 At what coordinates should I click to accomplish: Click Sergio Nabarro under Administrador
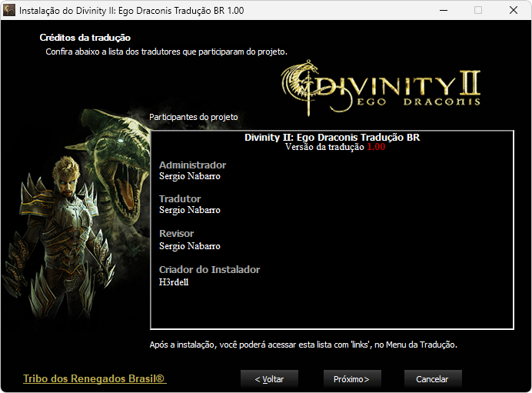coord(189,176)
